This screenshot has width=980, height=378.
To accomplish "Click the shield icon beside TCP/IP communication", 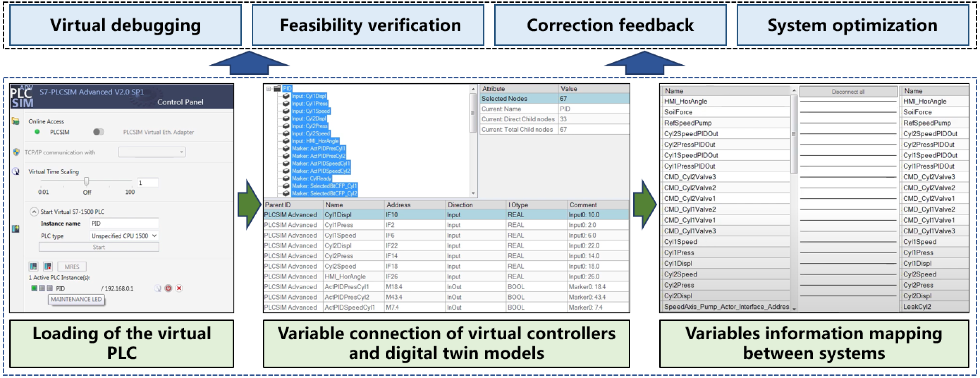I will (x=16, y=152).
